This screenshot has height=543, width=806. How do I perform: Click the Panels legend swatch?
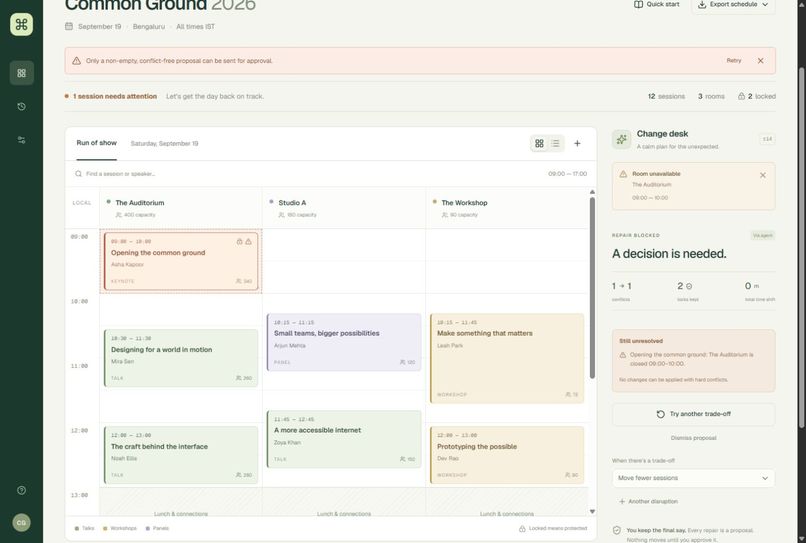click(x=148, y=529)
